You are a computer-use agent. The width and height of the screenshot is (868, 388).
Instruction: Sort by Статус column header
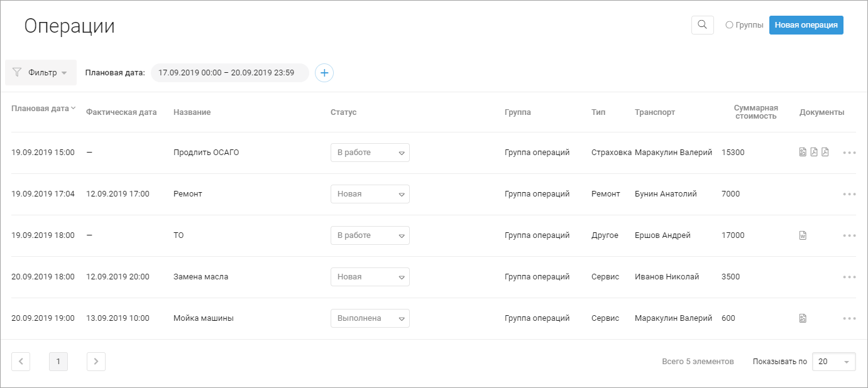tap(343, 112)
